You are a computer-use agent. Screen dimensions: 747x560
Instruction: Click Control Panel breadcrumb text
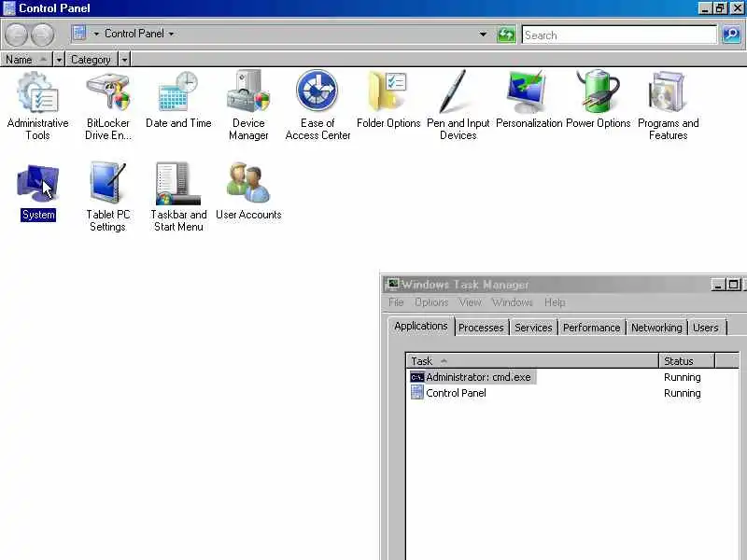tap(134, 34)
